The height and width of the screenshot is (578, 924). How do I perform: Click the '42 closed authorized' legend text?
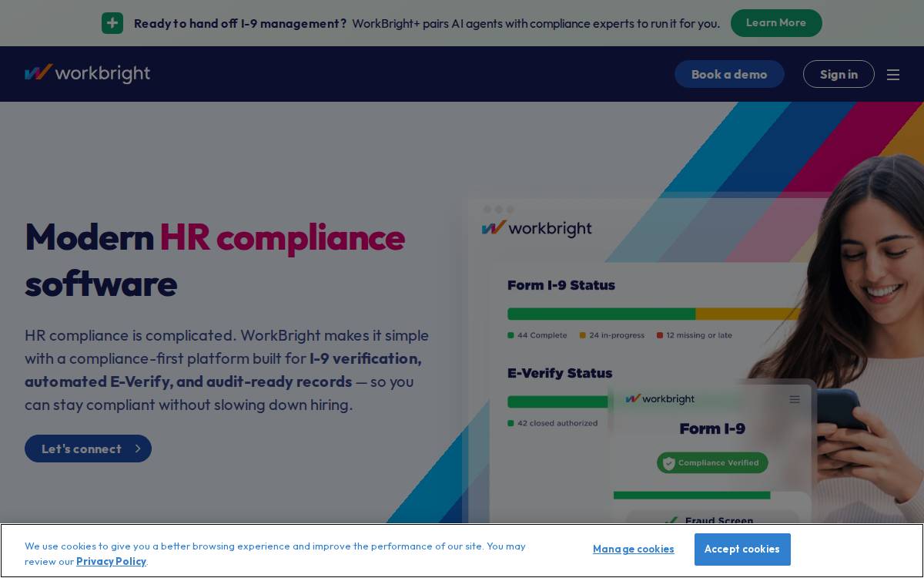[x=557, y=423]
